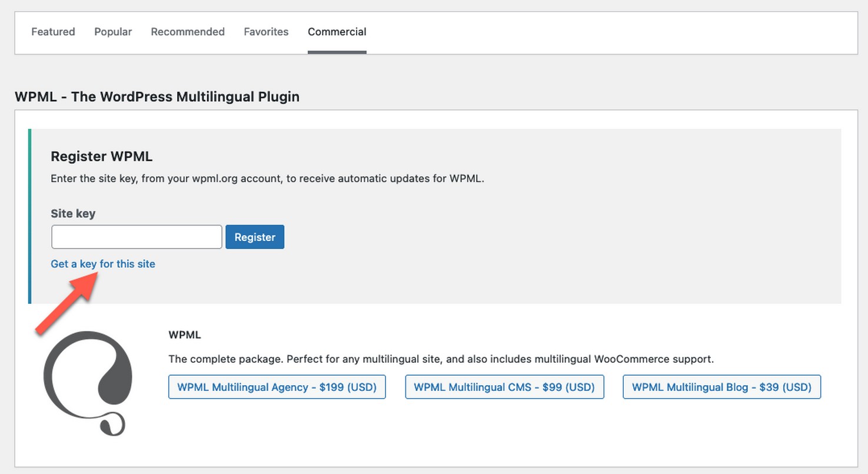Click the Site key field label
This screenshot has width=868, height=474.
[73, 214]
